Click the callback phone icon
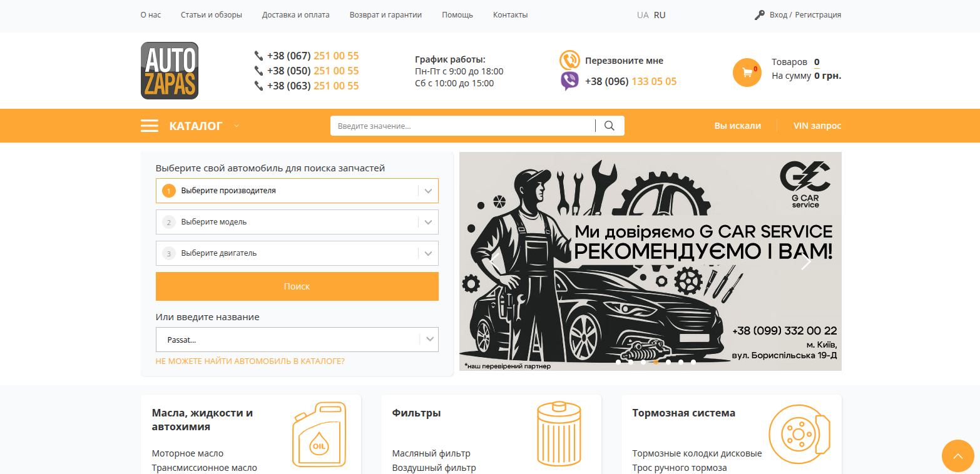980x474 pixels. coord(569,61)
